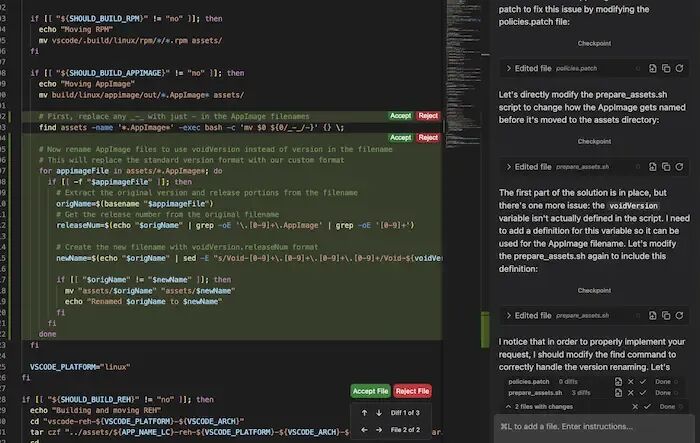Checkpoint label after 'include this definition' message

pyautogui.click(x=594, y=290)
